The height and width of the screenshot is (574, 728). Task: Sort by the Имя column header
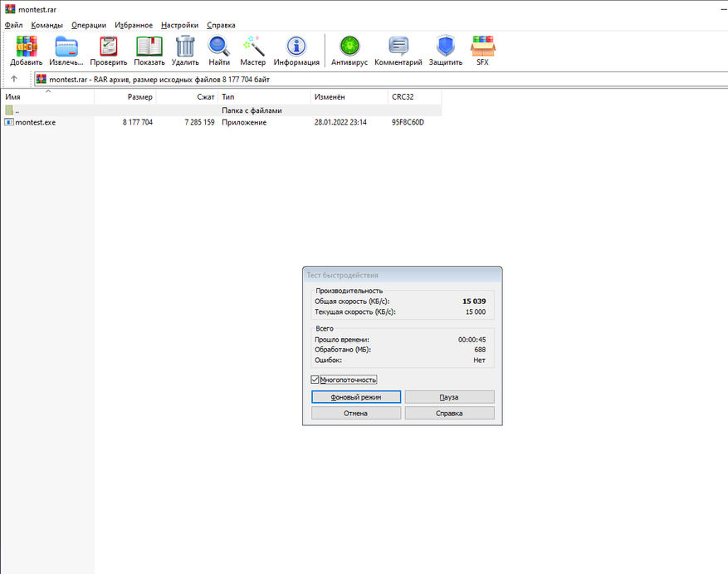[48, 96]
